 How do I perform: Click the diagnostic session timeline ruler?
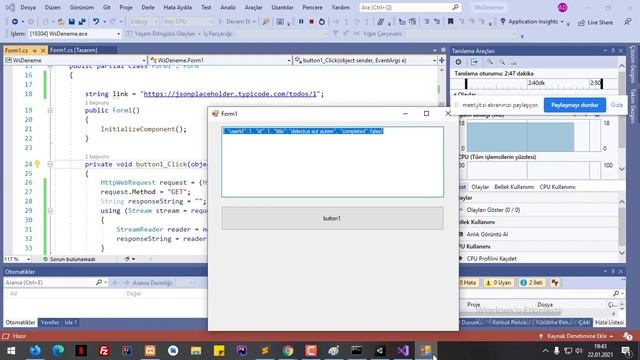[x=534, y=83]
